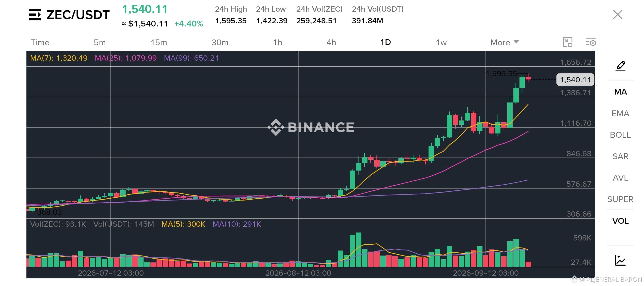
Task: Choose the 15m interval
Action: [x=159, y=42]
